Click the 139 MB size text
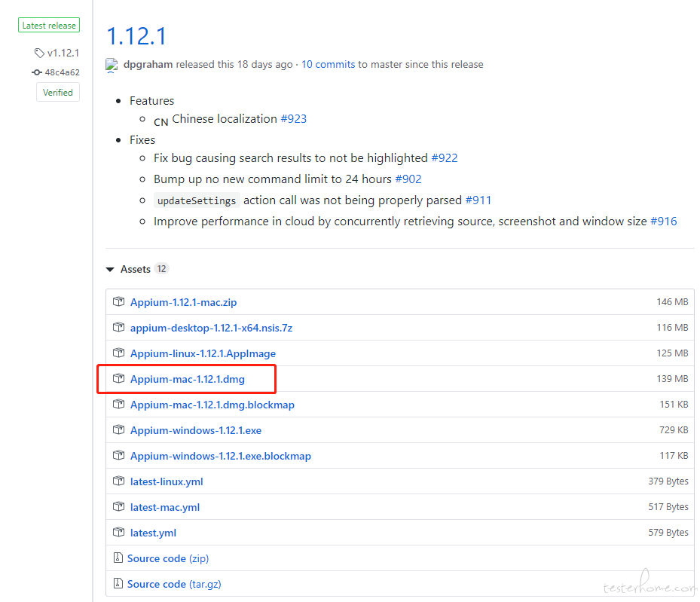700x602 pixels. click(672, 378)
